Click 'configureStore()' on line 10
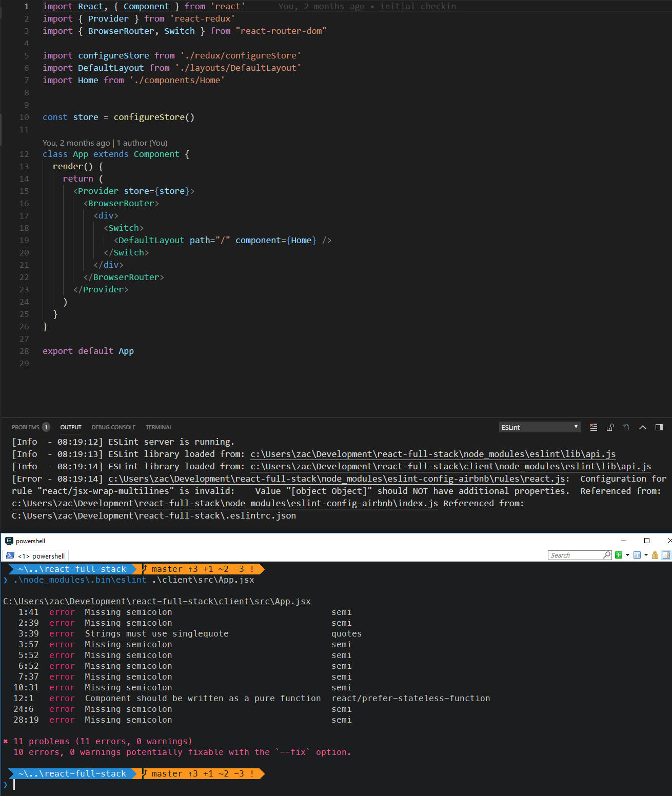 pyautogui.click(x=154, y=117)
